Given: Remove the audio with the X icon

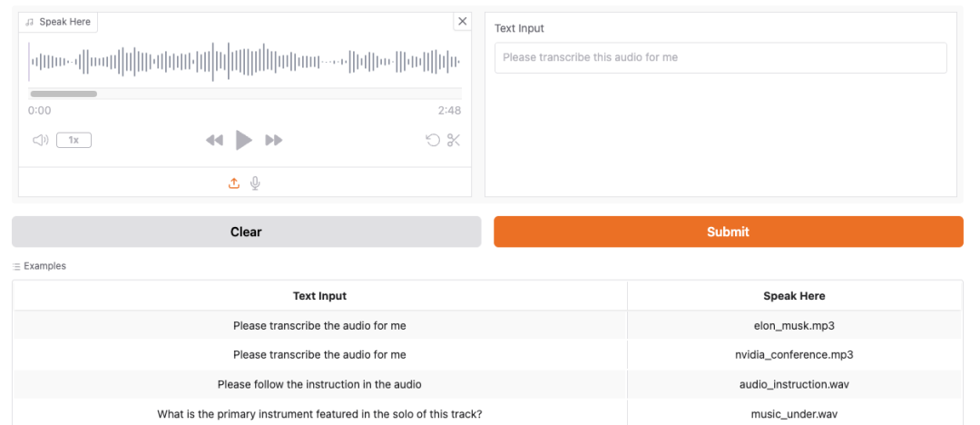Looking at the screenshot, I should 463,21.
